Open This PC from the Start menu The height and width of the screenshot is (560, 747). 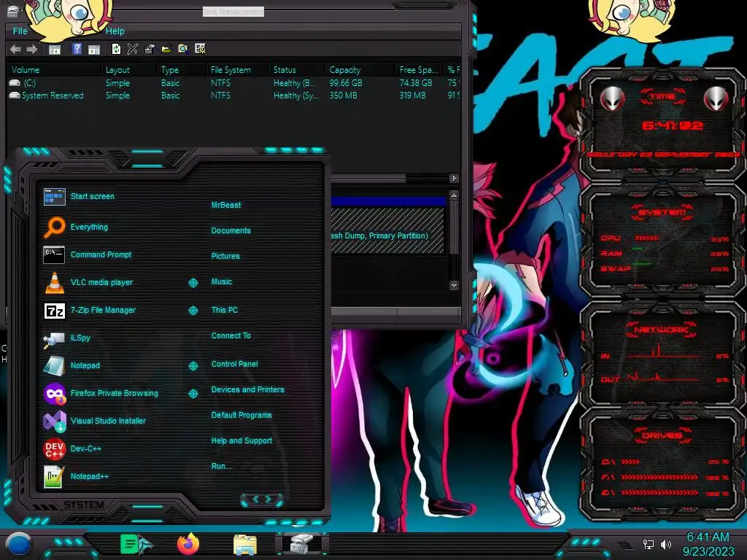click(225, 310)
